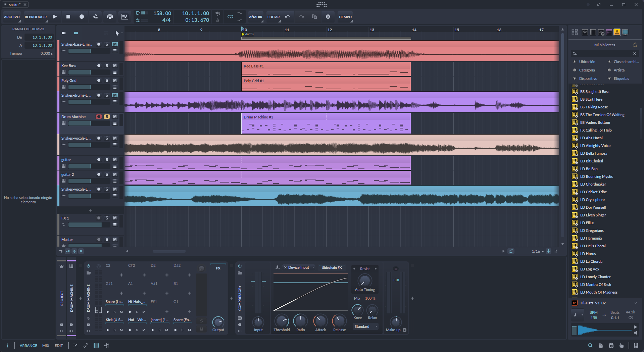Viewport: 644px width, 352px height.
Task: Open the Presets browser icon
Action: [601, 32]
